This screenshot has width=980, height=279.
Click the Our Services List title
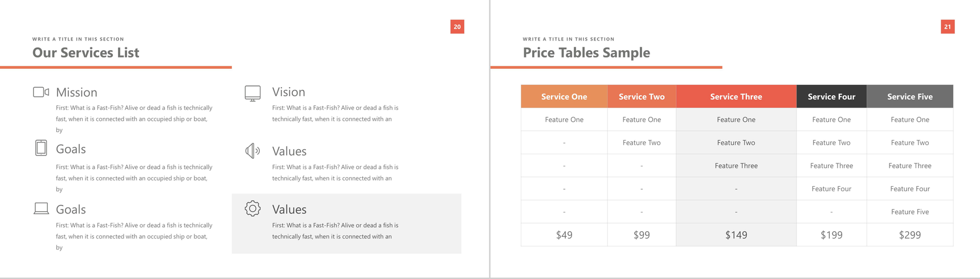point(85,53)
